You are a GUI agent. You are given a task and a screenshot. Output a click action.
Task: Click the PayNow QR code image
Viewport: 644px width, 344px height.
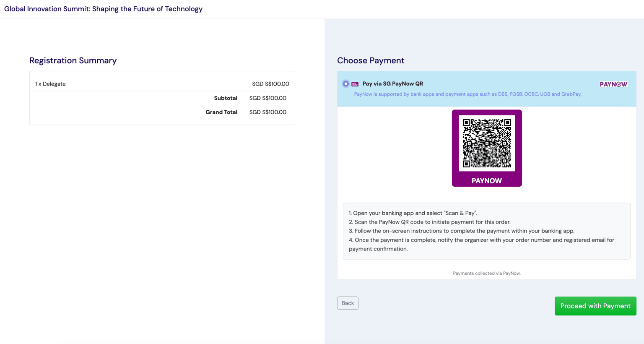(x=487, y=143)
